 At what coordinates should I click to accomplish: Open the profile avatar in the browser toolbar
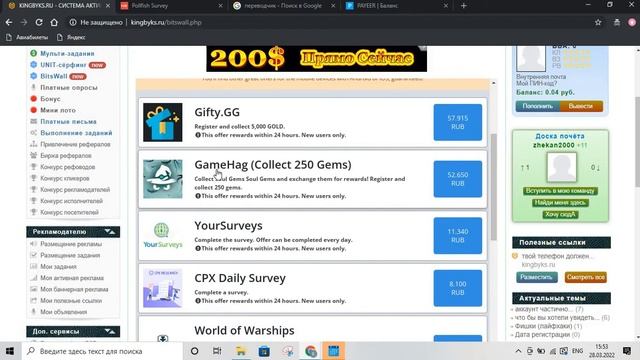point(632,22)
